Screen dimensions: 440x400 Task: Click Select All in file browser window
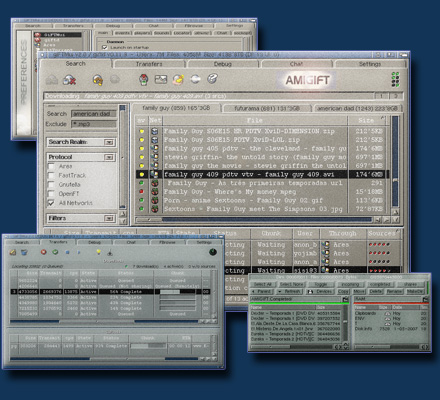click(263, 284)
